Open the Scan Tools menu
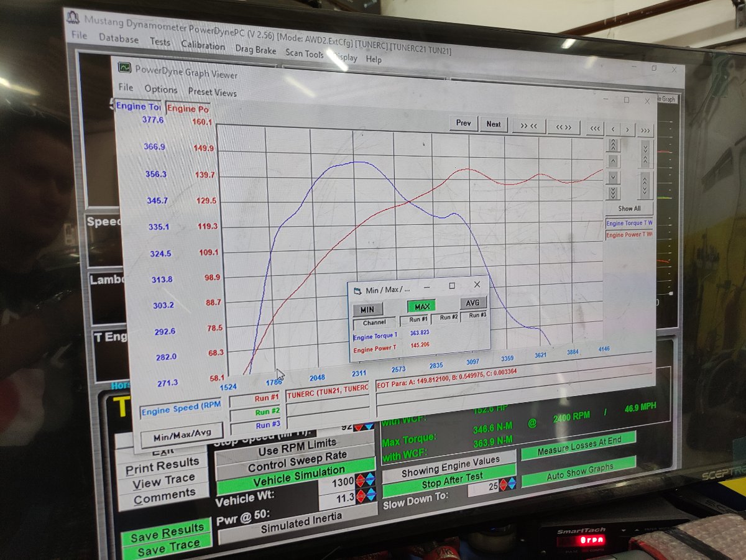This screenshot has width=746, height=560. pos(304,54)
